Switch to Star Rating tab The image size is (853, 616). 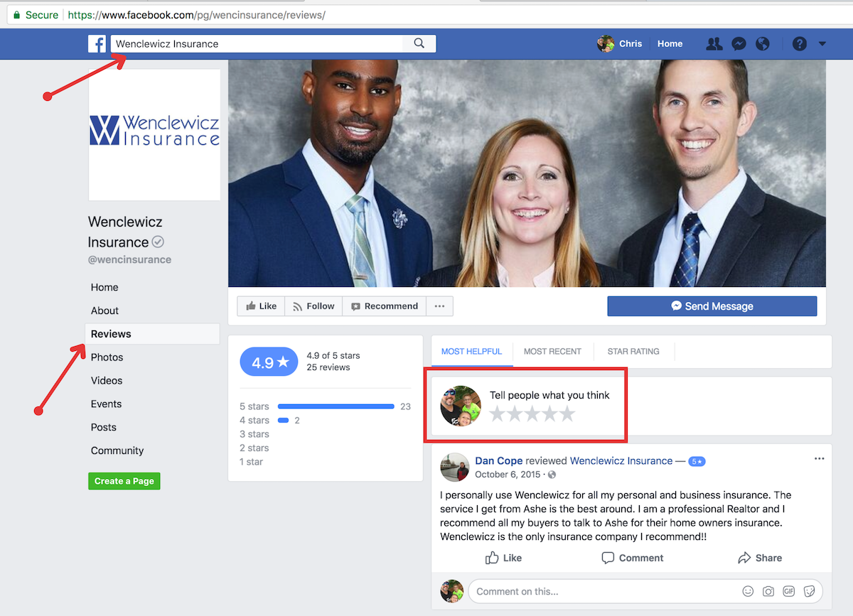point(633,352)
